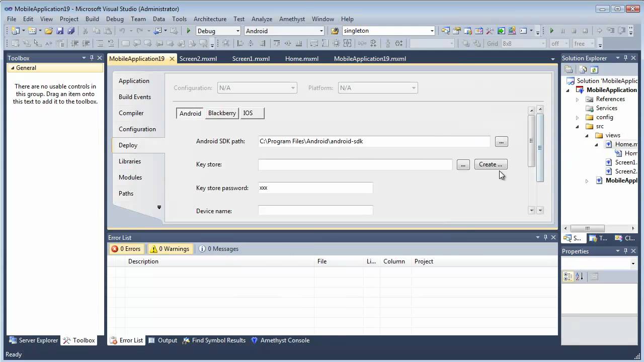Open the Add New Item toolbar icon
This screenshot has width=644, height=362.
pyautogui.click(x=31, y=31)
